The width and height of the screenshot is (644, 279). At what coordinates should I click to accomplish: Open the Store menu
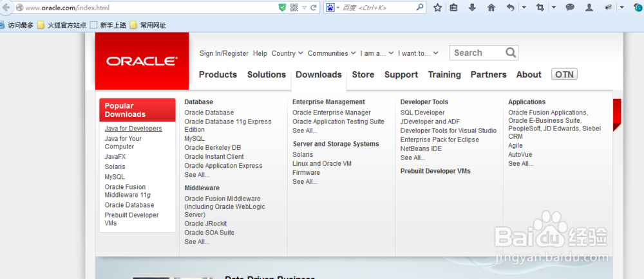click(363, 75)
